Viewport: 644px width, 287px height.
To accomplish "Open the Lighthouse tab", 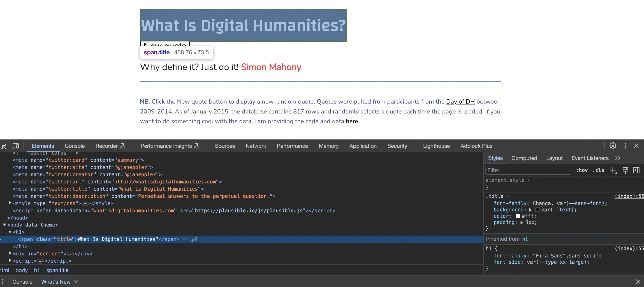I will coord(436,146).
